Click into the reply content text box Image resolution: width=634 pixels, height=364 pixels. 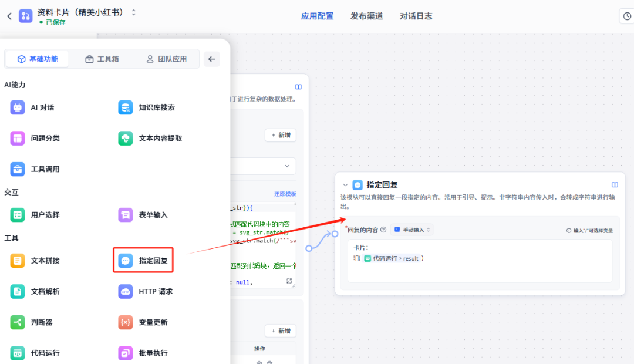[480, 261]
